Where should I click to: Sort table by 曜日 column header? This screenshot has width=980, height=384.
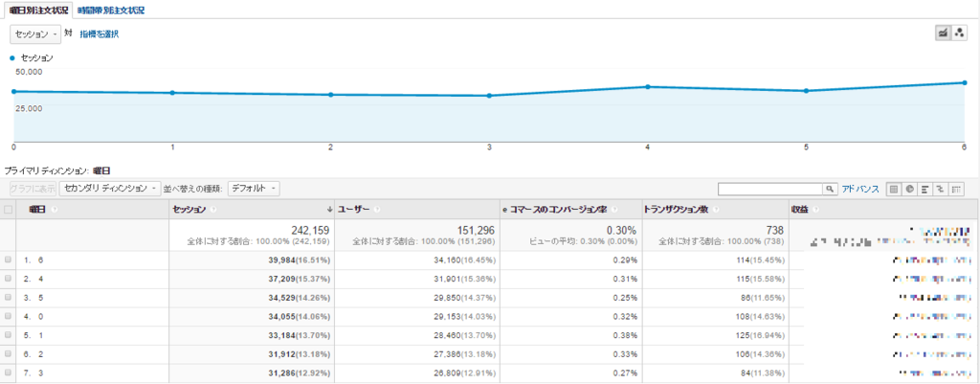click(37, 210)
